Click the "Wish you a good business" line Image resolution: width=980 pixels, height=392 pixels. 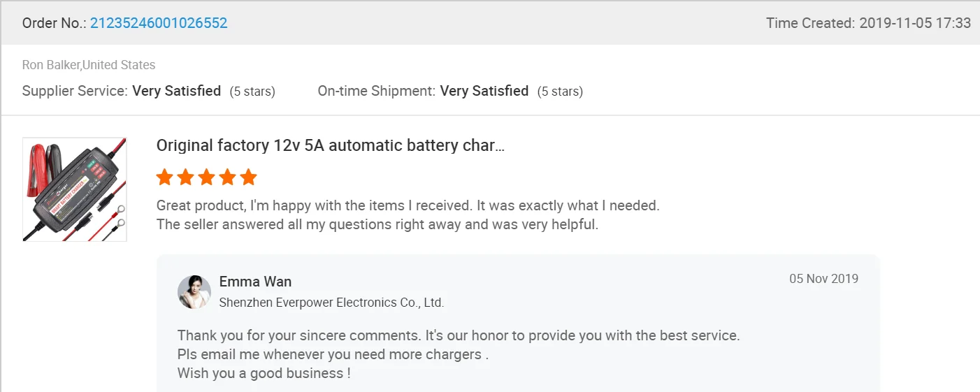(264, 373)
